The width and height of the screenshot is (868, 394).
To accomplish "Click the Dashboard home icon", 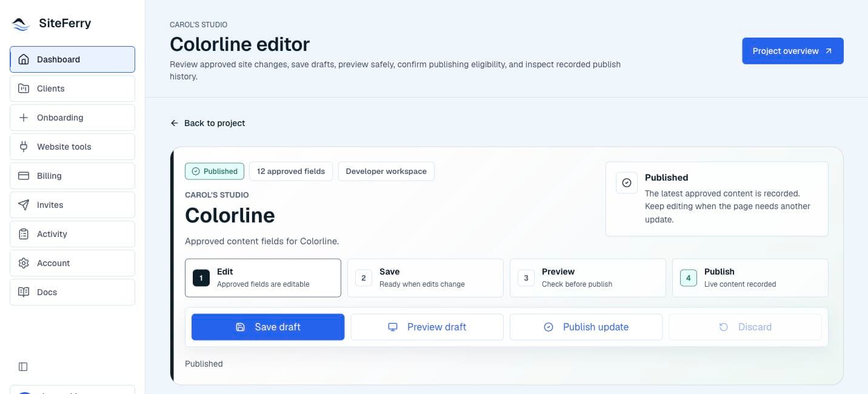I will tap(24, 59).
